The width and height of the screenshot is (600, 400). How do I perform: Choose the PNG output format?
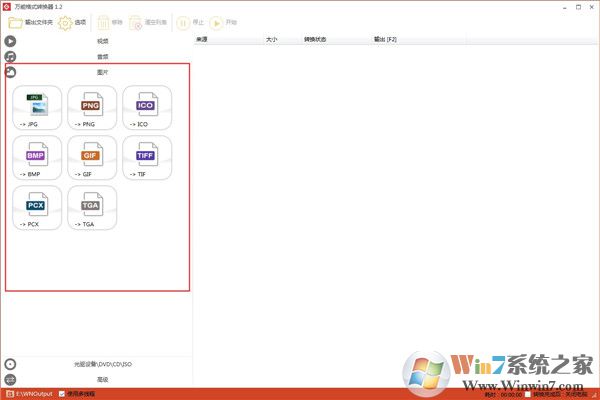92,107
